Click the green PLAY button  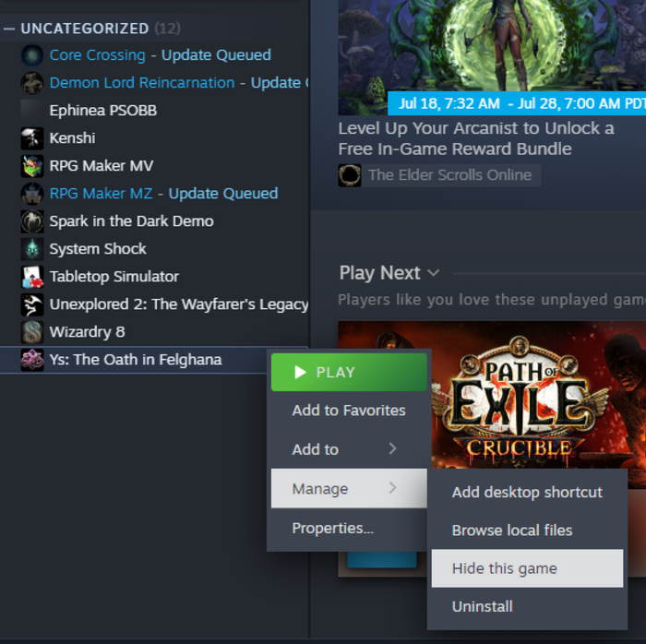pos(349,372)
